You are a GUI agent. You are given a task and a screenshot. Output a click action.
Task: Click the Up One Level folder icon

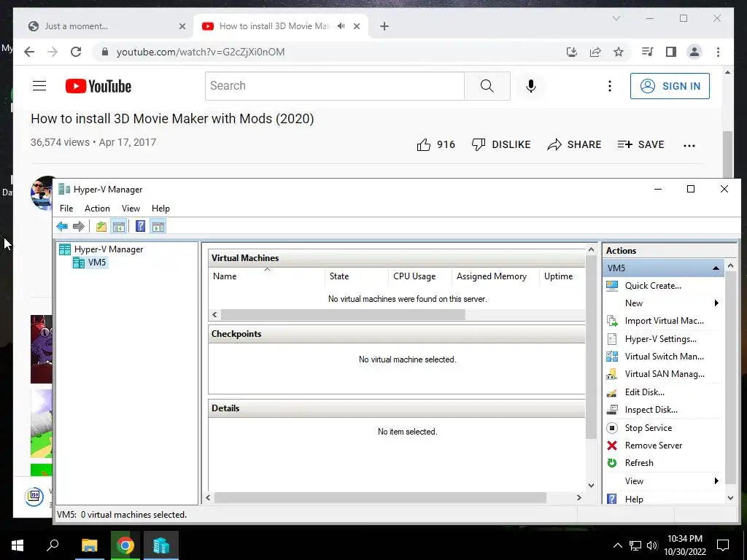coord(101,226)
